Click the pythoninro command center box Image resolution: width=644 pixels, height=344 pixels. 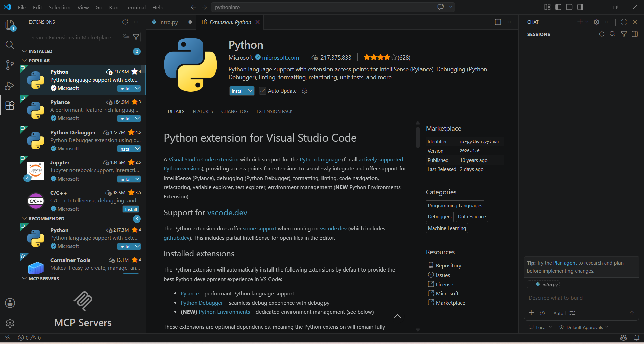(x=322, y=7)
